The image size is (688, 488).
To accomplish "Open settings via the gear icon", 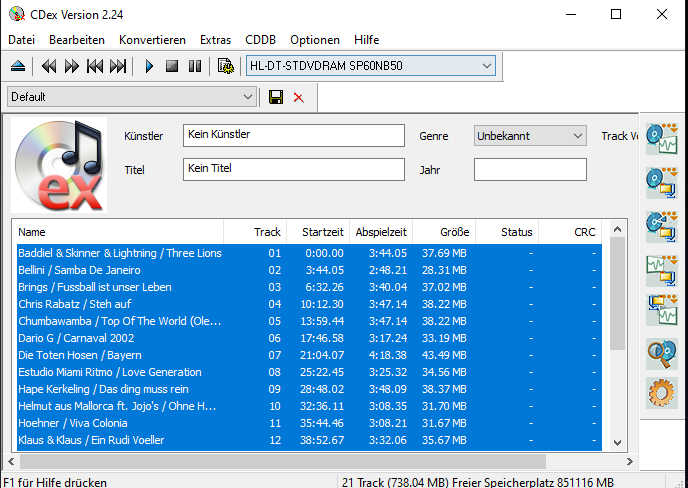I will (x=662, y=392).
